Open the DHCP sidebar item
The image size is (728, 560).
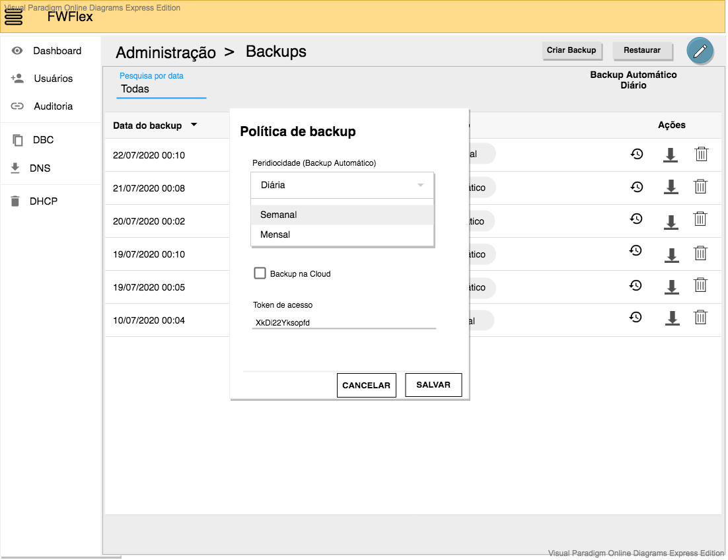tap(44, 201)
